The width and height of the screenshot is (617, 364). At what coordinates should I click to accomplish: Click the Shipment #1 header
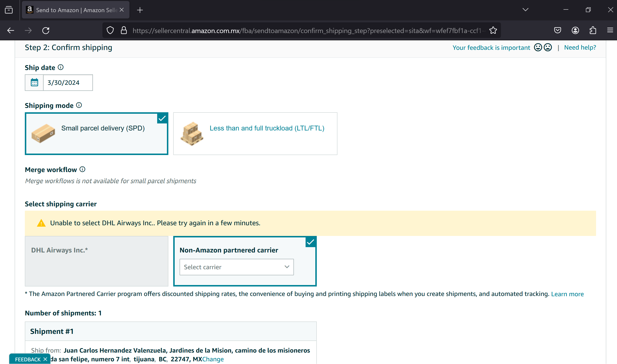[171, 331]
